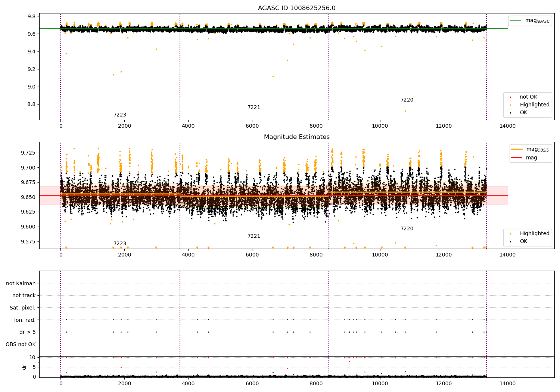560x392 pixels.
Task: Click the 'Sat. pixel.' y-axis label
Action: (x=23, y=308)
